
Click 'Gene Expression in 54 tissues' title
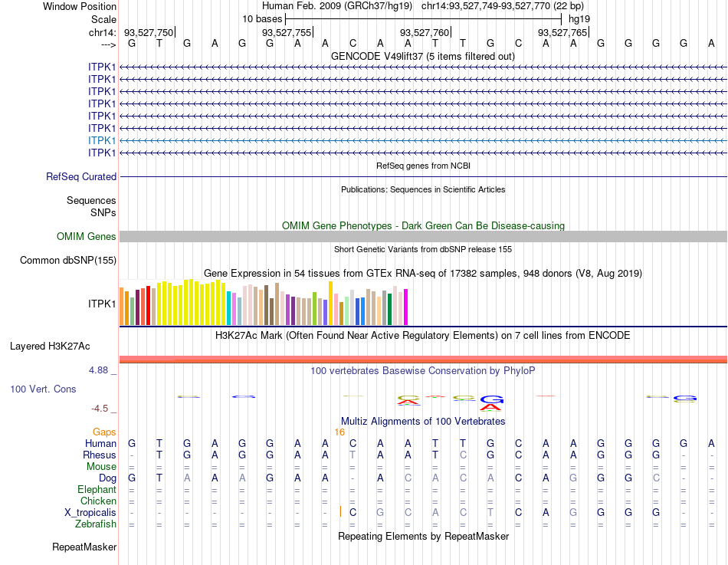point(423,273)
